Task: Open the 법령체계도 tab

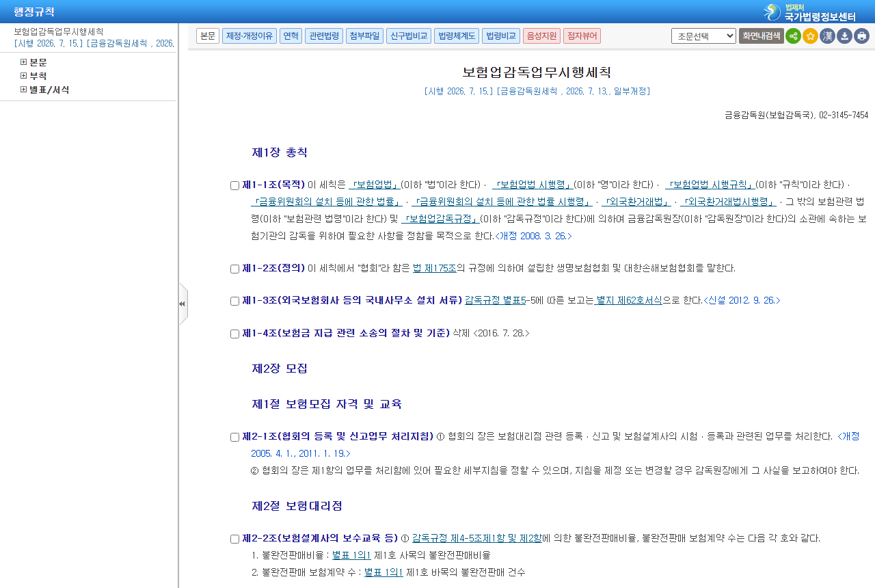Action: click(x=457, y=36)
